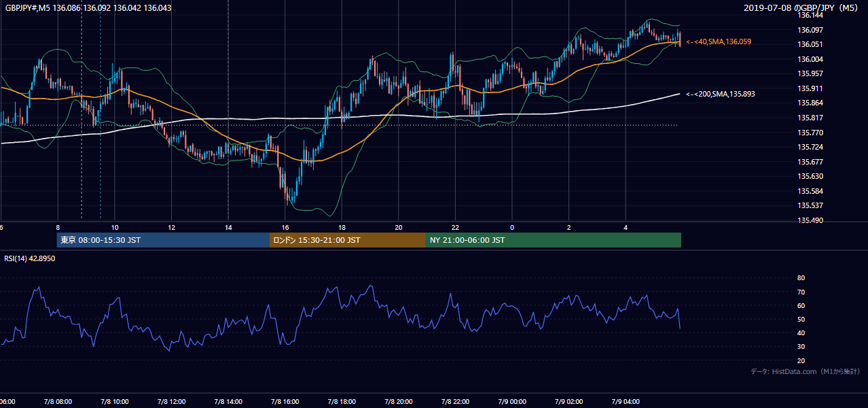The height and width of the screenshot is (408, 868).
Task: Click hour mark 2 under price chart
Action: click(x=569, y=227)
